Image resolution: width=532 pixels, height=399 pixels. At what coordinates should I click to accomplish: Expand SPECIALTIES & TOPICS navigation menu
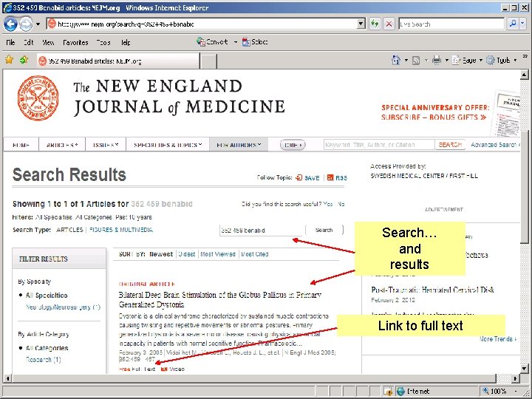coord(168,145)
